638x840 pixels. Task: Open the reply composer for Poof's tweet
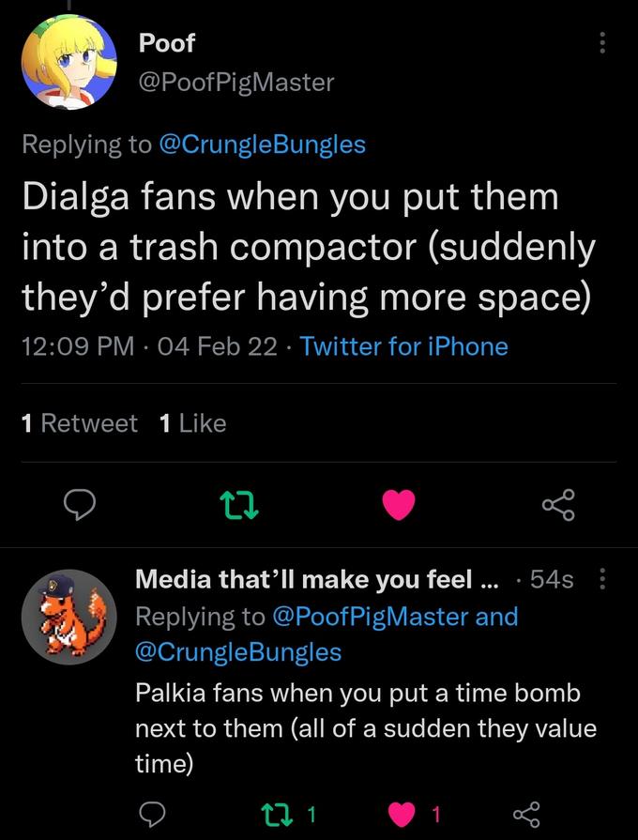click(80, 505)
